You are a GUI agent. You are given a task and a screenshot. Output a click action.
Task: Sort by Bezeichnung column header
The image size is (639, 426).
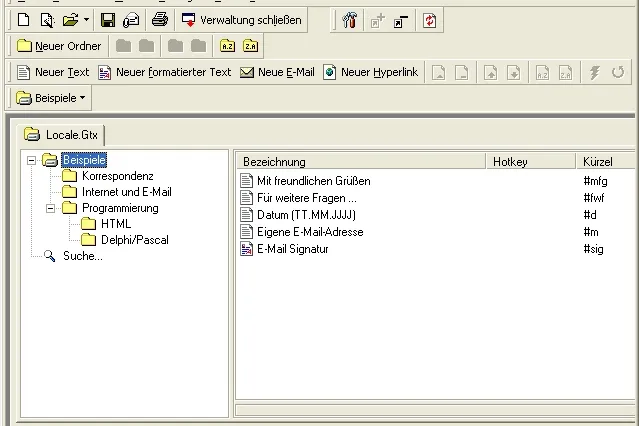coord(361,161)
